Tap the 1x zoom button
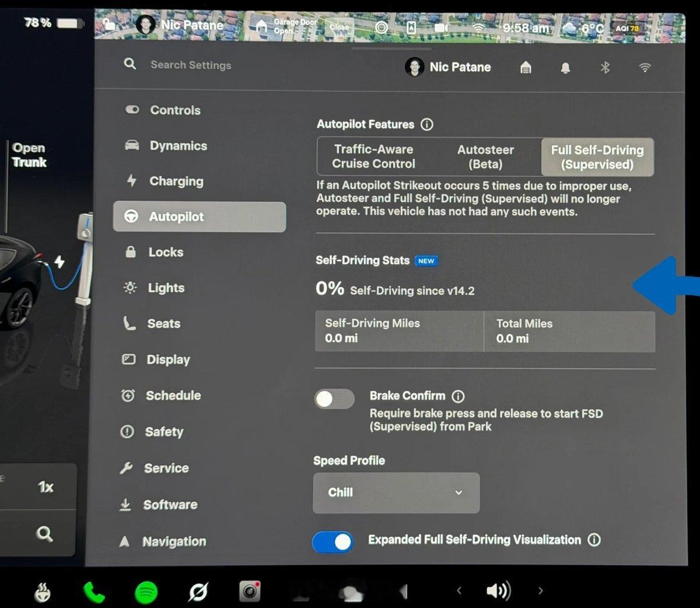The height and width of the screenshot is (608, 700). tap(45, 487)
